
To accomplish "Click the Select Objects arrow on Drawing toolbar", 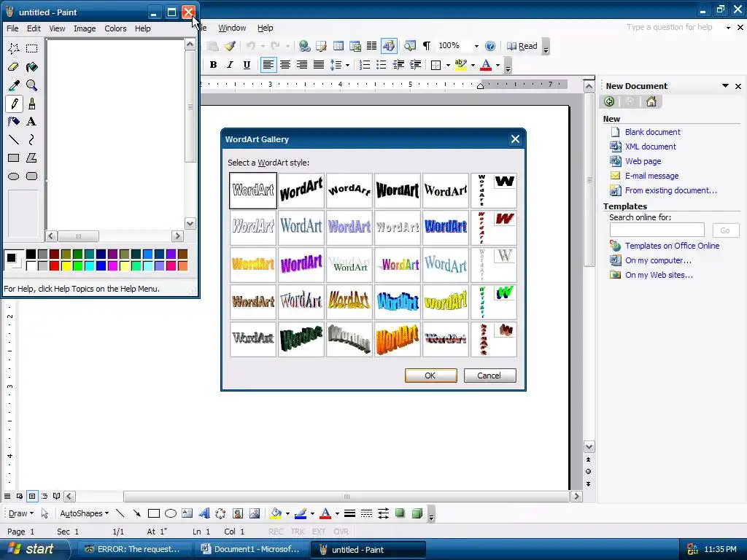I will (44, 513).
